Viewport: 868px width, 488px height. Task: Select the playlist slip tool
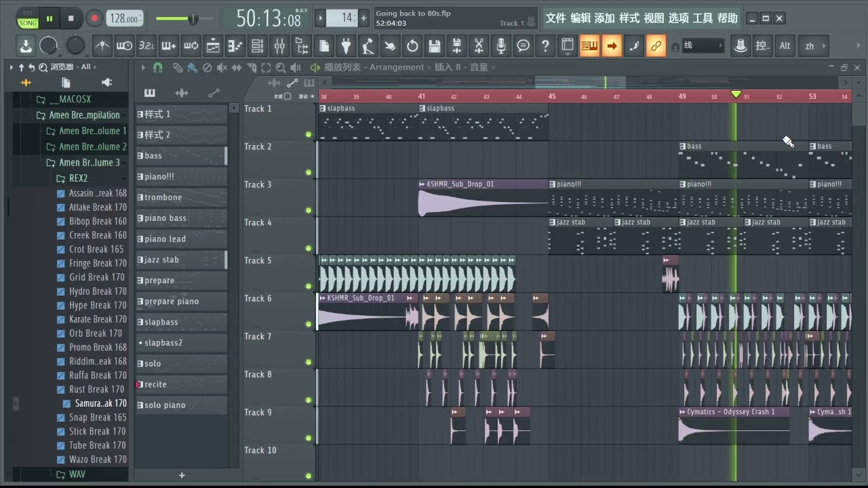tap(237, 68)
